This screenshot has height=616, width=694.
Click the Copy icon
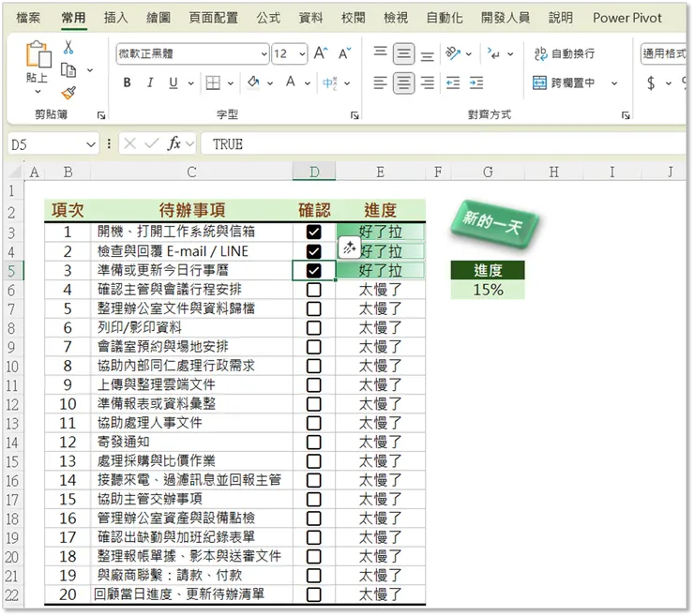click(x=68, y=70)
